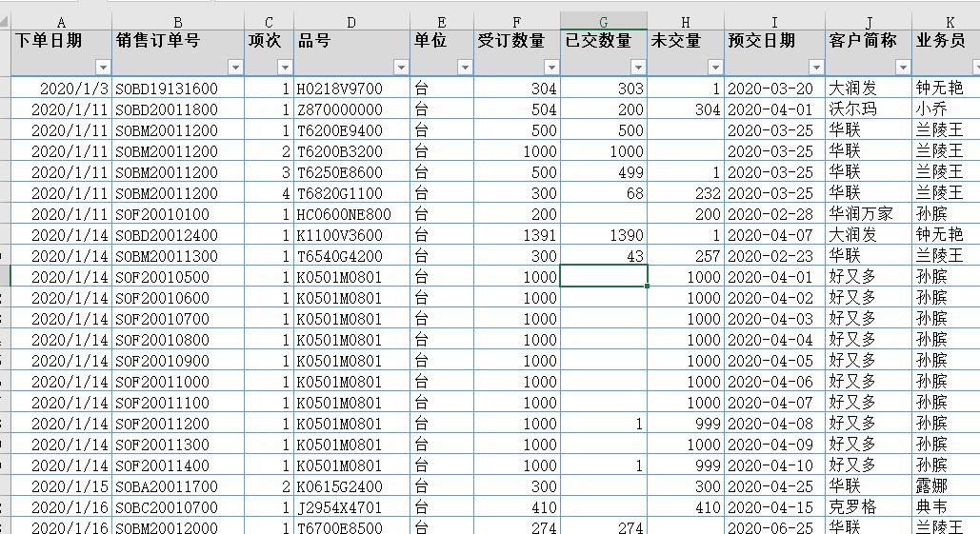
Task: Select column E header
Action: pyautogui.click(x=442, y=23)
